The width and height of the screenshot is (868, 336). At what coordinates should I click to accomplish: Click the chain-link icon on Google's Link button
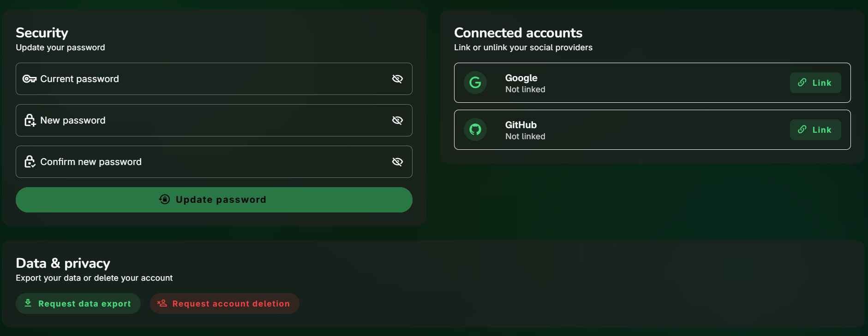802,83
